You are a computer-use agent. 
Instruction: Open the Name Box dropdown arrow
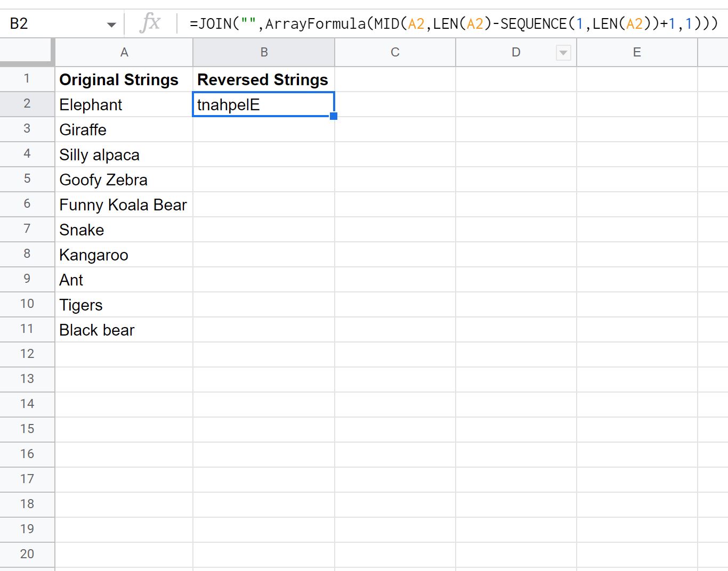click(x=111, y=25)
